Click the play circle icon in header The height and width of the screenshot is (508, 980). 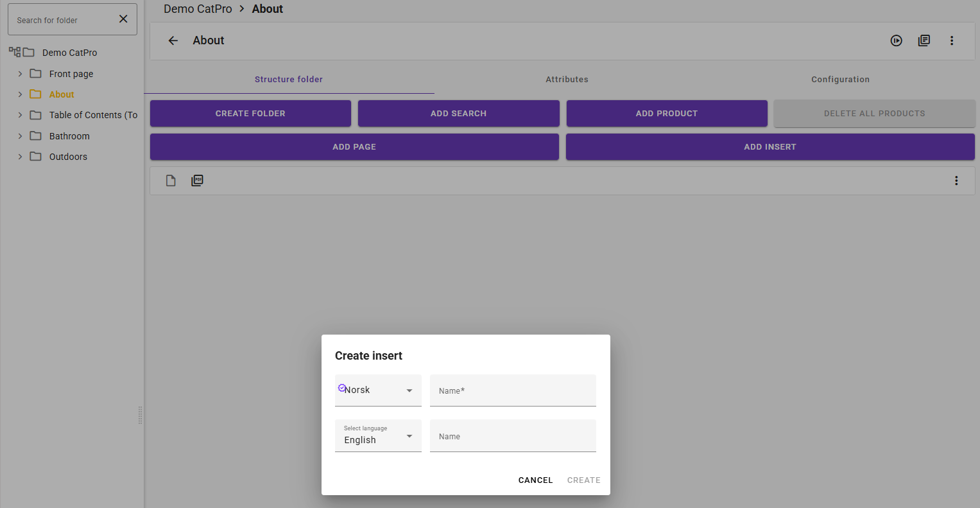(x=896, y=40)
